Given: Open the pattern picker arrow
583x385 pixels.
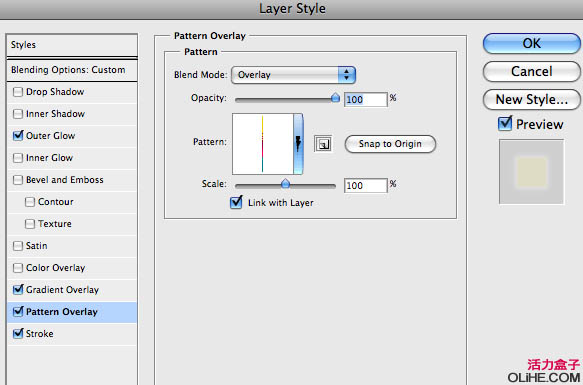Looking at the screenshot, I should click(x=298, y=144).
